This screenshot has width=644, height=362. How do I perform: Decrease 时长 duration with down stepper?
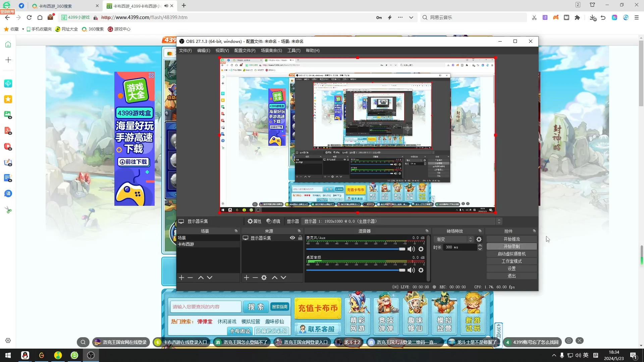coord(480,249)
